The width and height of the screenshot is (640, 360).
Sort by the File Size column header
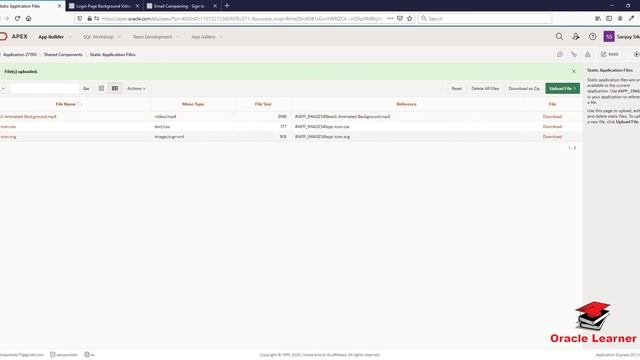coord(263,104)
